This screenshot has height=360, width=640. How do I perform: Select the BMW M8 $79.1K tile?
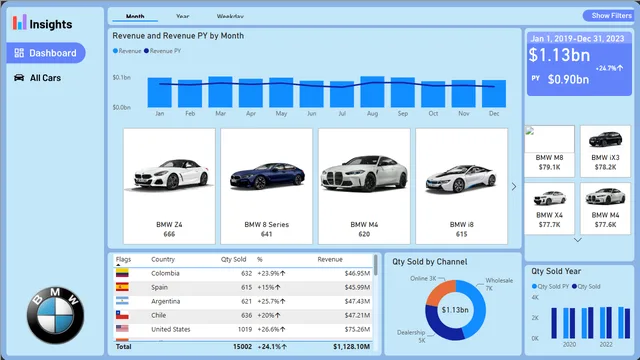pyautogui.click(x=549, y=151)
